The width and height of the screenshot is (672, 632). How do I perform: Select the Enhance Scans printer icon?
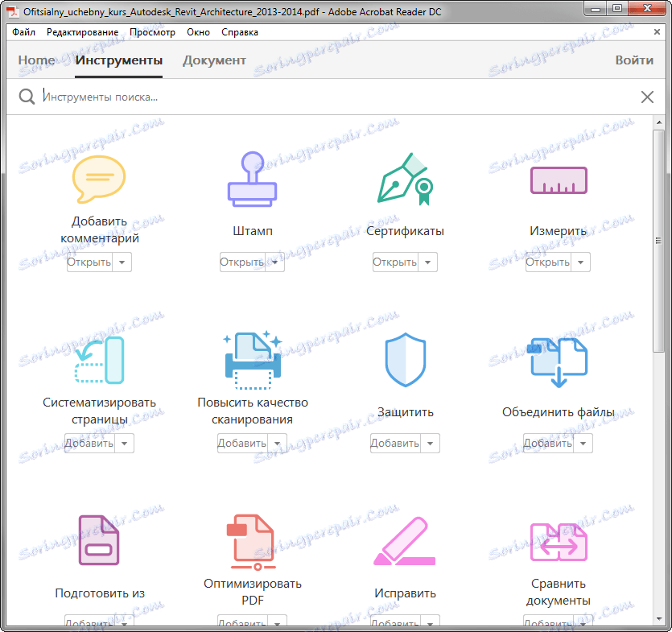[253, 360]
